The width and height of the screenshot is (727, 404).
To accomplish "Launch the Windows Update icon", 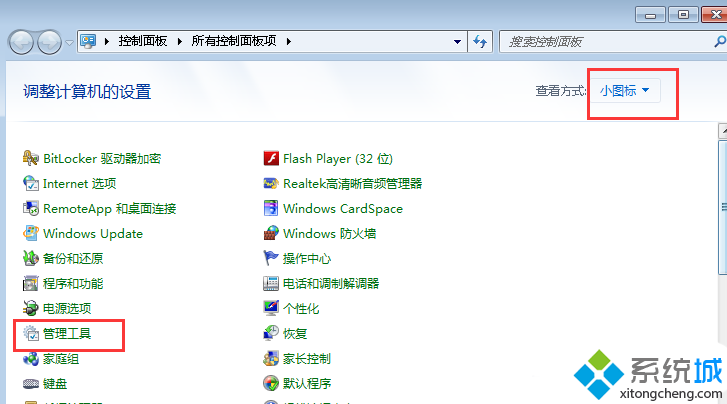I will click(x=31, y=233).
